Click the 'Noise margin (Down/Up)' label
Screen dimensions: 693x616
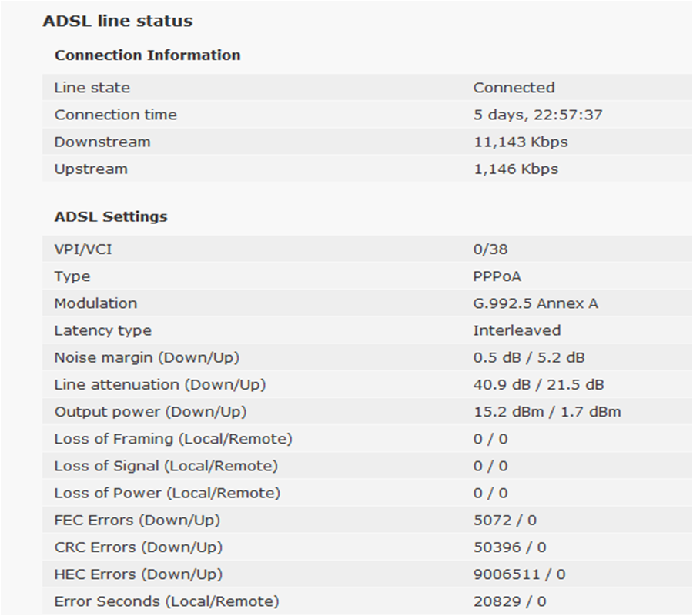click(147, 357)
